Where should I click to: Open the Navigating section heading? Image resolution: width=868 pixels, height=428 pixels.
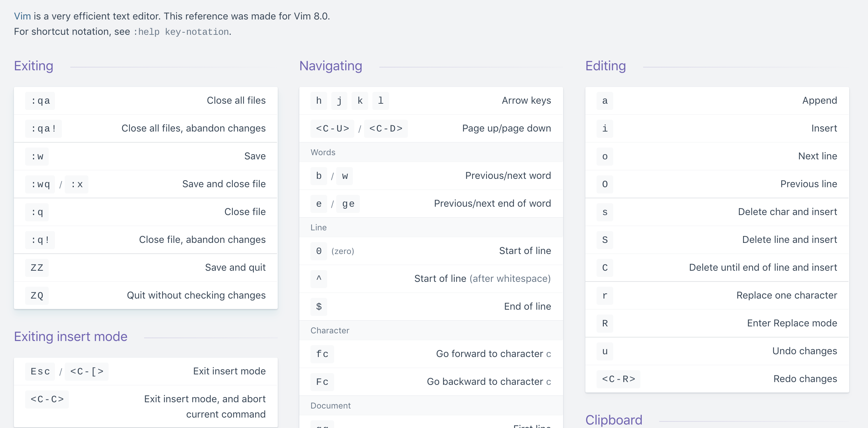(x=331, y=66)
